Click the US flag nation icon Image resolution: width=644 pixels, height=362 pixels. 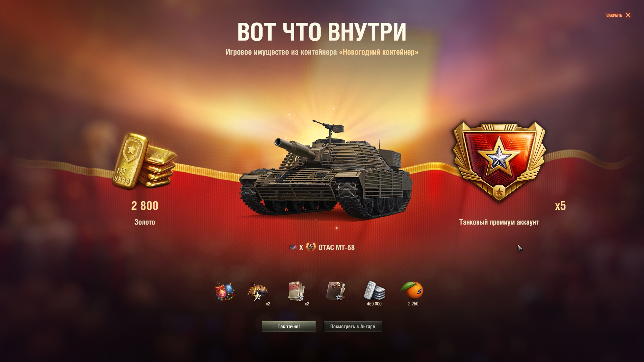(293, 247)
